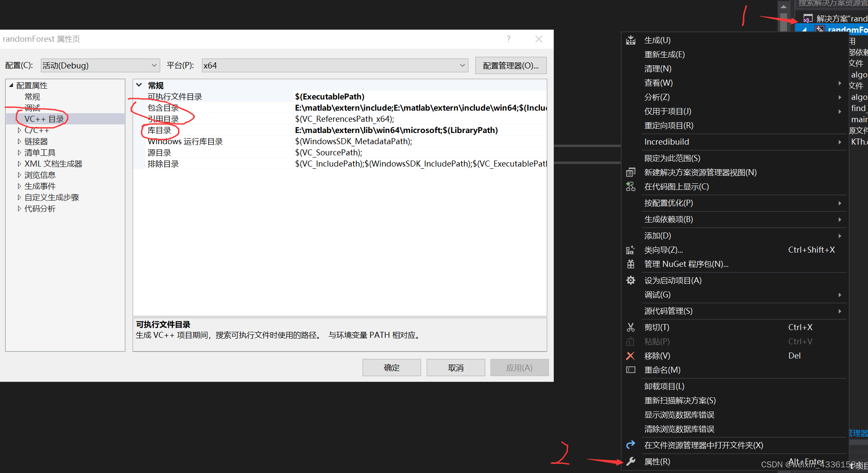The height and width of the screenshot is (473, 868).
Task: Collapse the 常规 property section
Action: click(139, 85)
